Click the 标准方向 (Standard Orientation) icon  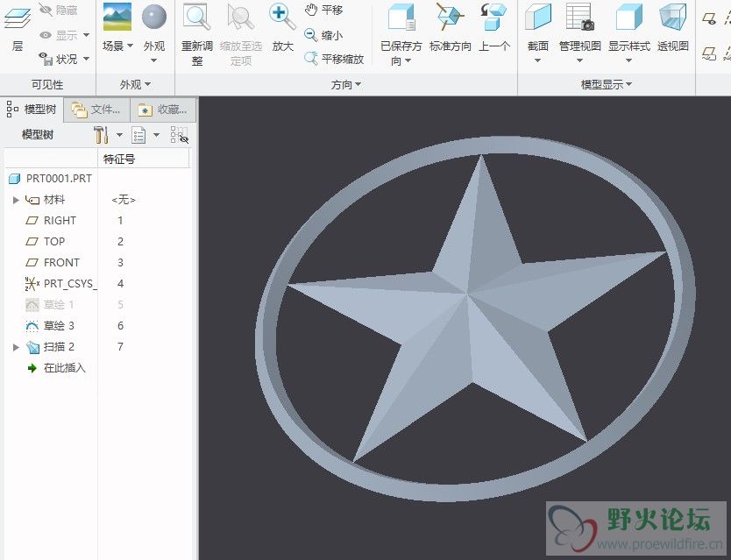click(450, 18)
